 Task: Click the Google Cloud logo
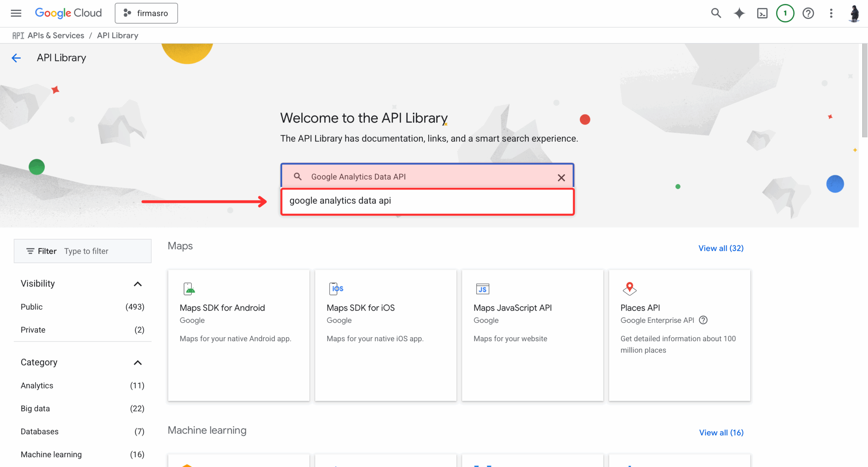point(68,13)
